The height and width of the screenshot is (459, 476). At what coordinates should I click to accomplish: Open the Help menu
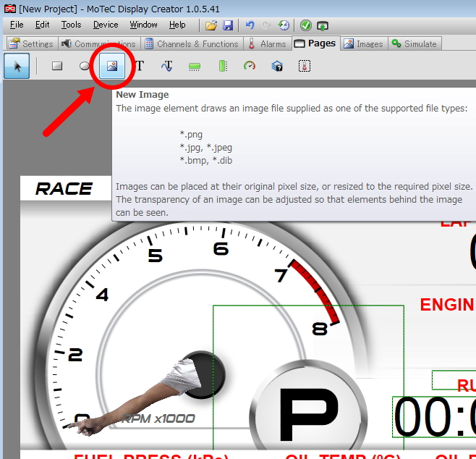[x=177, y=25]
